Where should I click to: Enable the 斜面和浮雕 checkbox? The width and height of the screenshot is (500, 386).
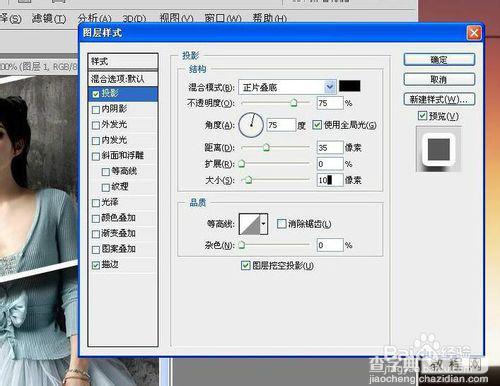tap(96, 156)
